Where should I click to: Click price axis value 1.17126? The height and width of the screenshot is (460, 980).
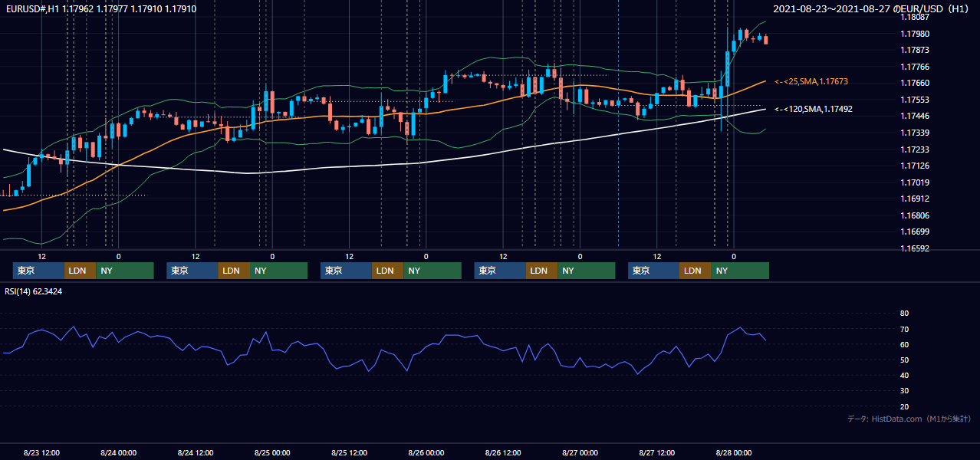tap(916, 166)
